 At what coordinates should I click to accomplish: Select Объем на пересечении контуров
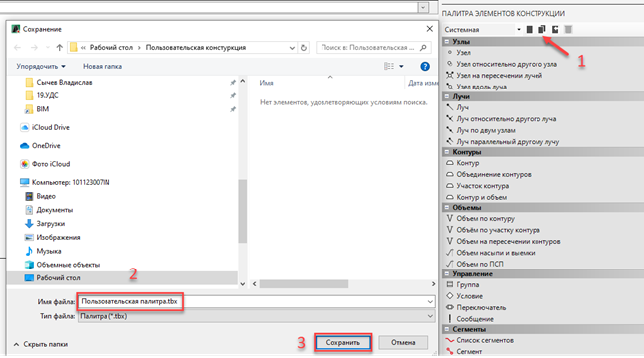pos(509,242)
